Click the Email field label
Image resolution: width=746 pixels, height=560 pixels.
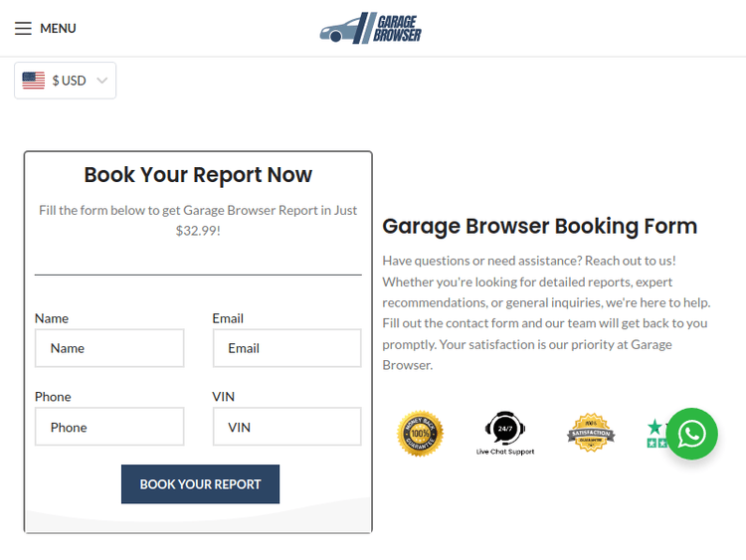coord(228,318)
